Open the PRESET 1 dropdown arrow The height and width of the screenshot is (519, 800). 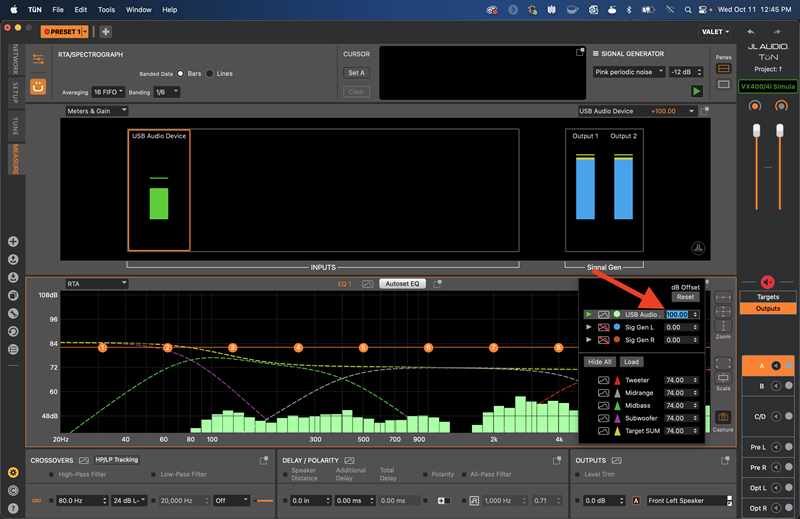pyautogui.click(x=85, y=32)
